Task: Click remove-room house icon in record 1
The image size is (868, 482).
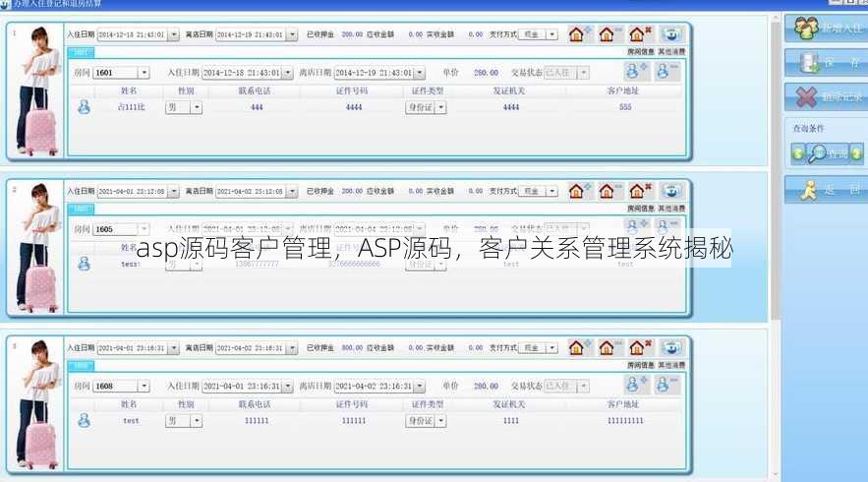Action: pyautogui.click(x=608, y=34)
